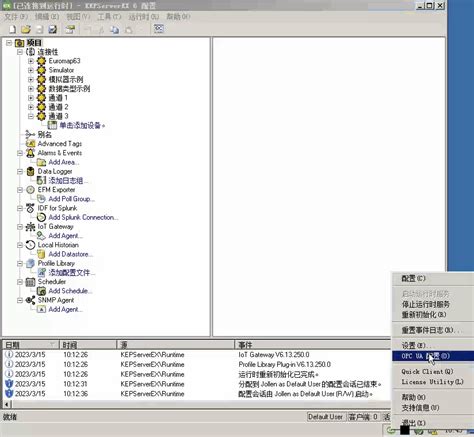Click the Open project folder icon
474x437 pixels.
26,29
